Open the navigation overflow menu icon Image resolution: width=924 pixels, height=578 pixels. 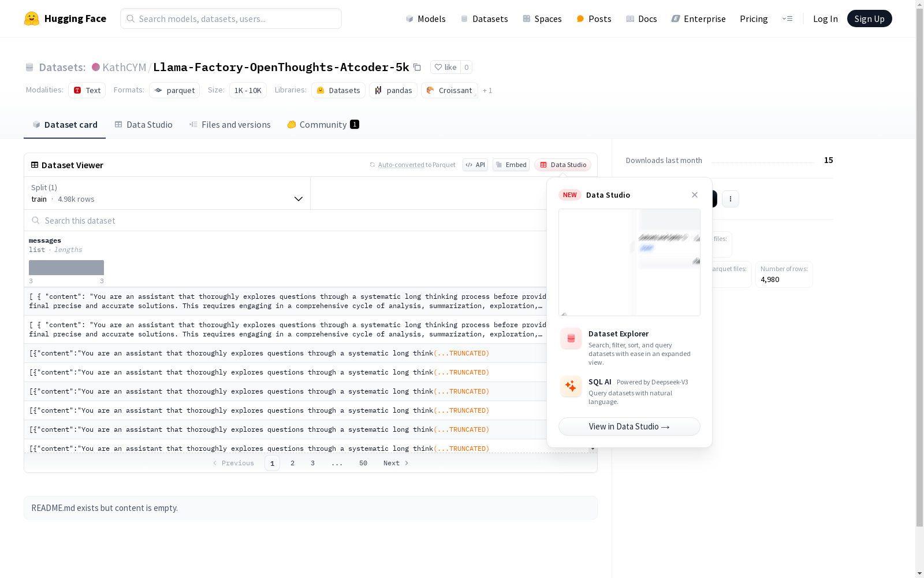[788, 18]
